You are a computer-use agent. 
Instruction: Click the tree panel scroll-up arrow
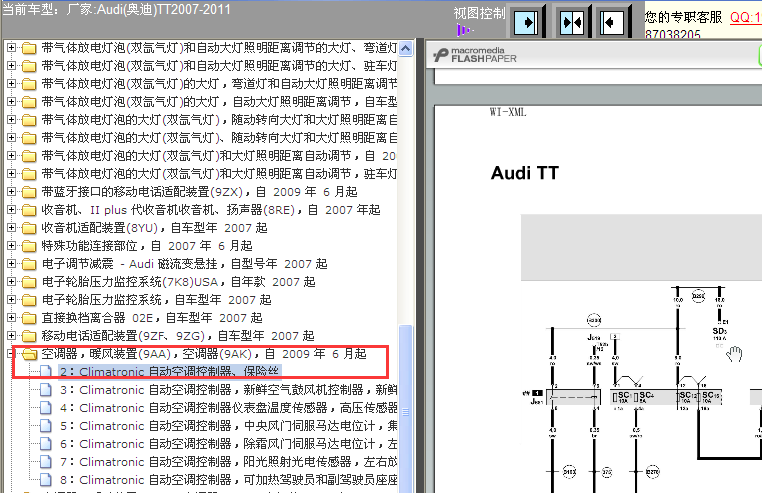pyautogui.click(x=405, y=48)
